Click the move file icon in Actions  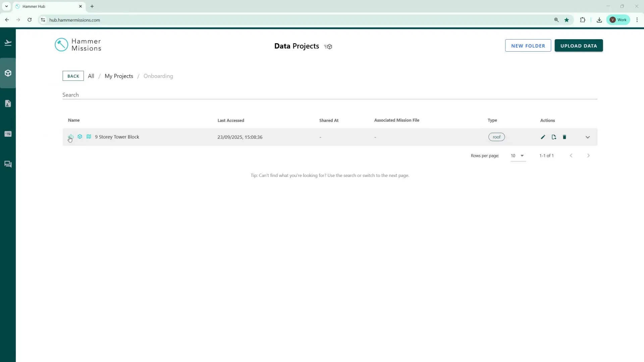tap(554, 137)
